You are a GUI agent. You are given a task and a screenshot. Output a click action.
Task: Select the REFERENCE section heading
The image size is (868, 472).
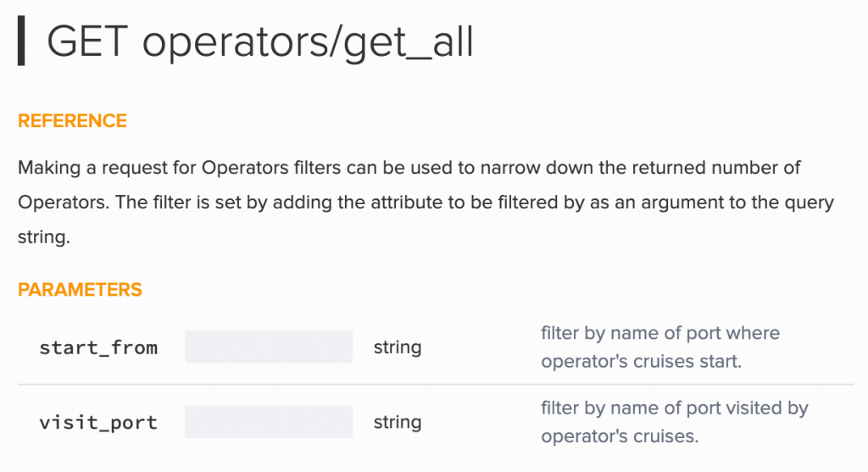click(73, 120)
